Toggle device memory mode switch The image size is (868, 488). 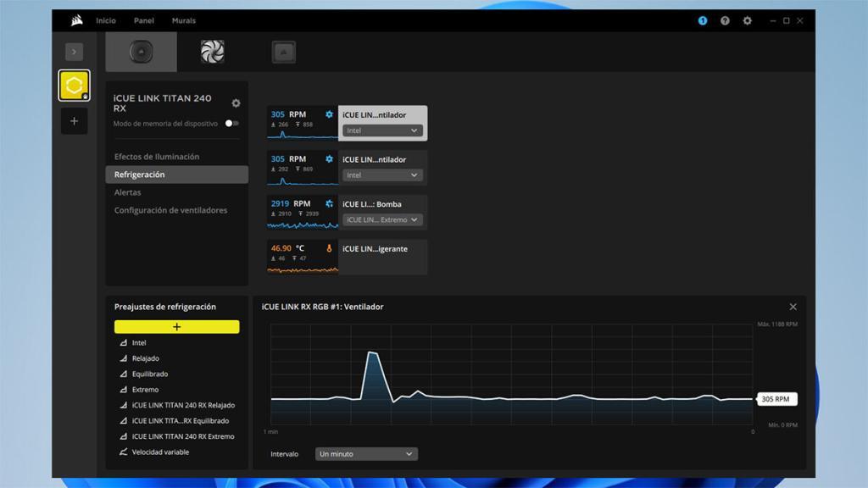[232, 124]
